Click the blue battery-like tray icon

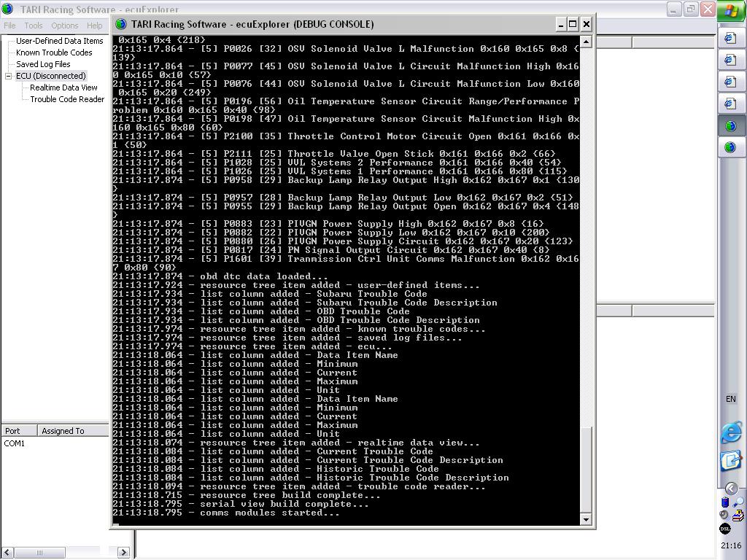[x=725, y=502]
